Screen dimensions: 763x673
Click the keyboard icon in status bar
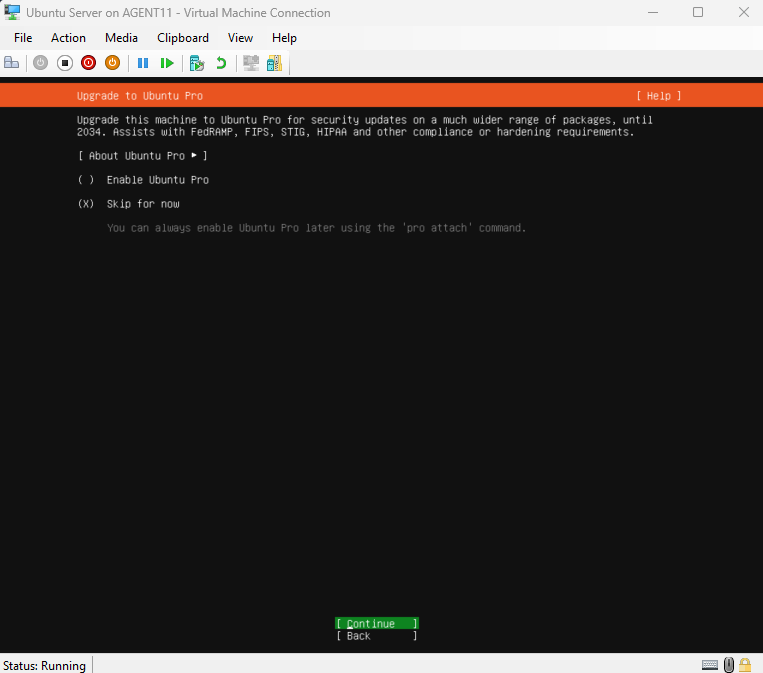710,665
